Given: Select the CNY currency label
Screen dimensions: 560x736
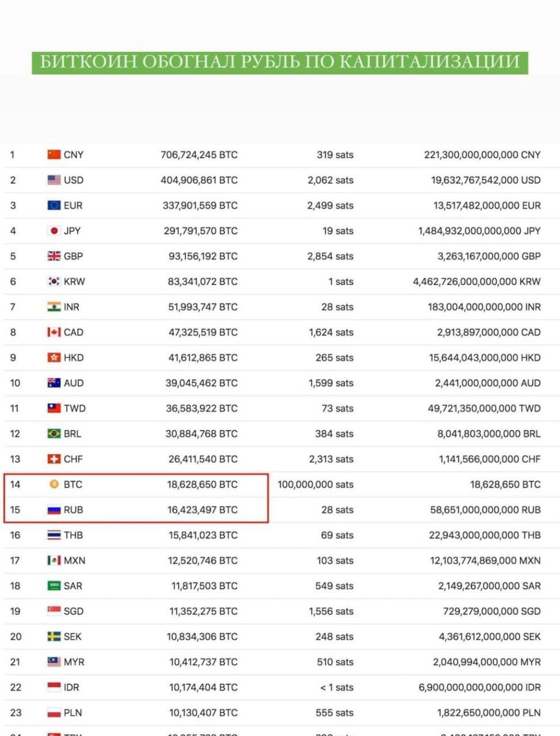Looking at the screenshot, I should coord(74,155).
